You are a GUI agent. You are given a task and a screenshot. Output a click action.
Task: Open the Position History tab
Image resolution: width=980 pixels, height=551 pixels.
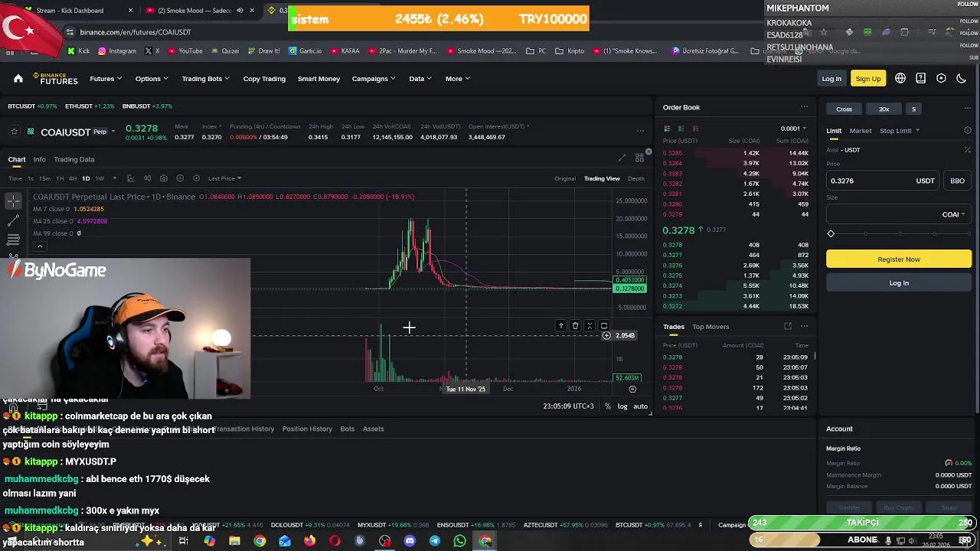coord(307,429)
